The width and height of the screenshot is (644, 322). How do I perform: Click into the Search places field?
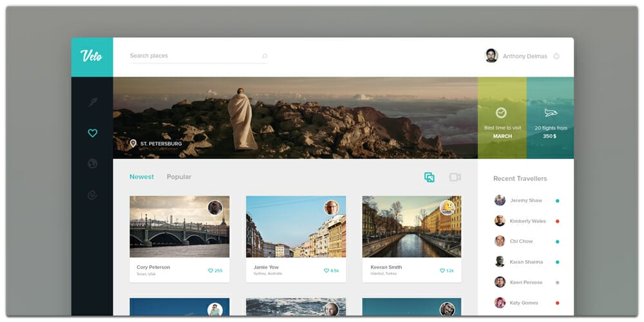click(x=198, y=56)
